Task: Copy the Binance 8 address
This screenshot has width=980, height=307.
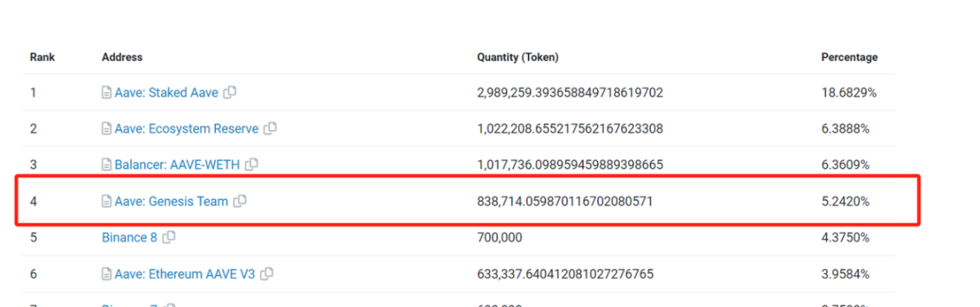Action: click(x=168, y=237)
